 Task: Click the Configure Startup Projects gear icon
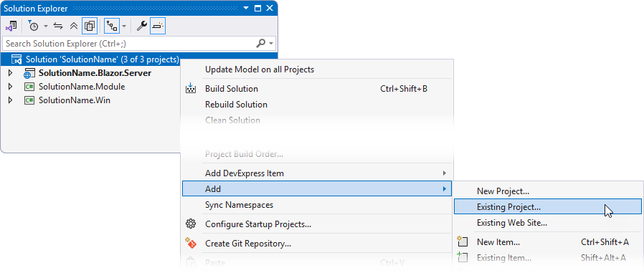point(191,224)
